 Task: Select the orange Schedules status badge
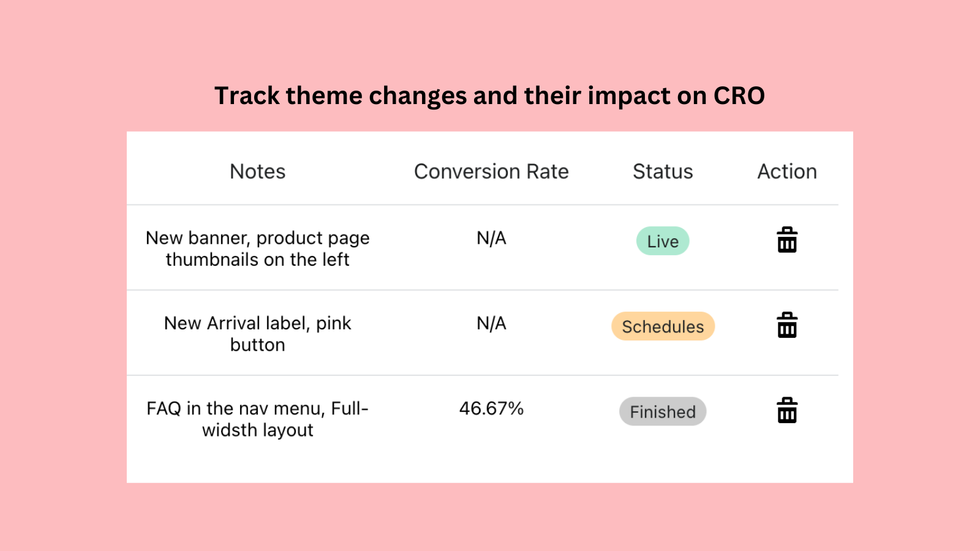pyautogui.click(x=663, y=326)
